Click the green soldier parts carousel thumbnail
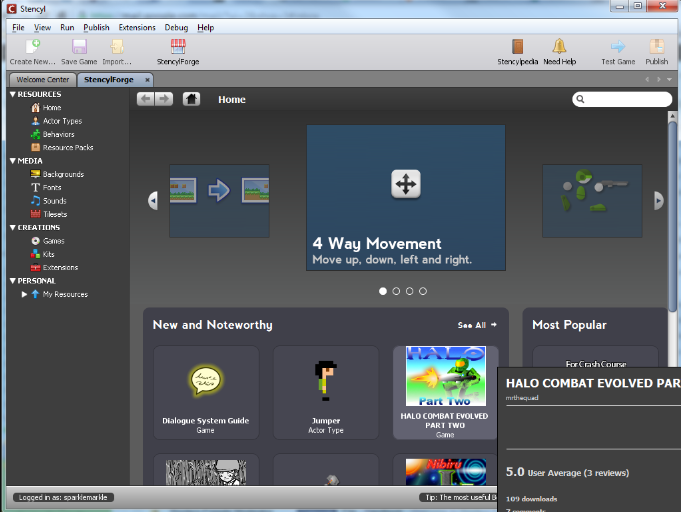The height and width of the screenshot is (512, 681). 592,201
